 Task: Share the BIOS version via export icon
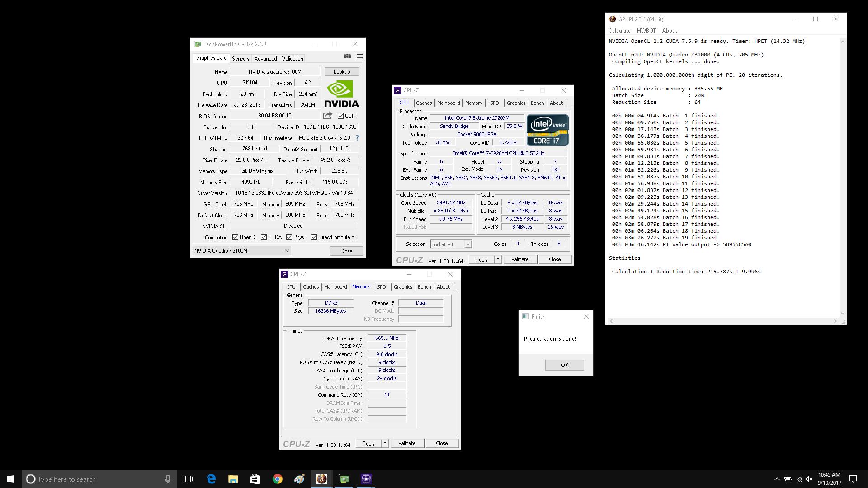tap(327, 116)
